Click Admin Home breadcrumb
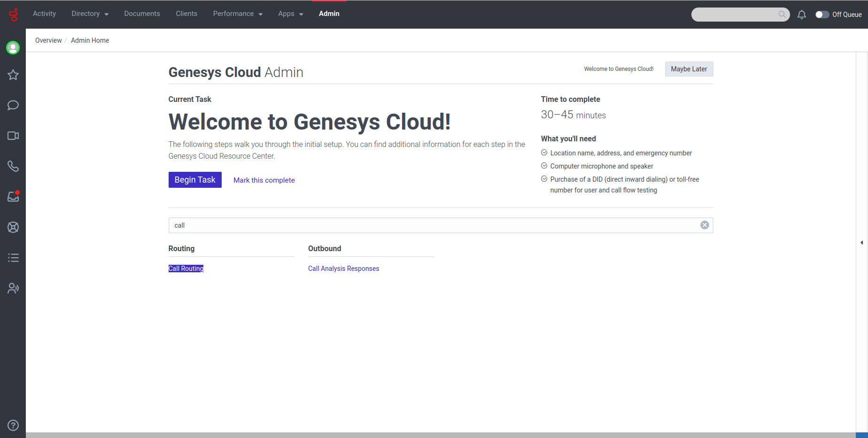This screenshot has width=868, height=438. pos(90,40)
